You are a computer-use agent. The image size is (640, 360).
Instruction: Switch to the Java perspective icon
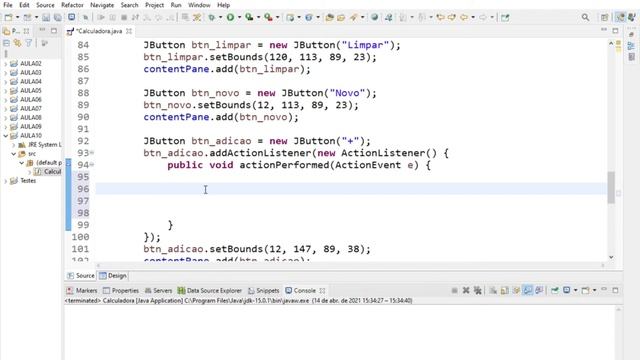tap(620, 17)
